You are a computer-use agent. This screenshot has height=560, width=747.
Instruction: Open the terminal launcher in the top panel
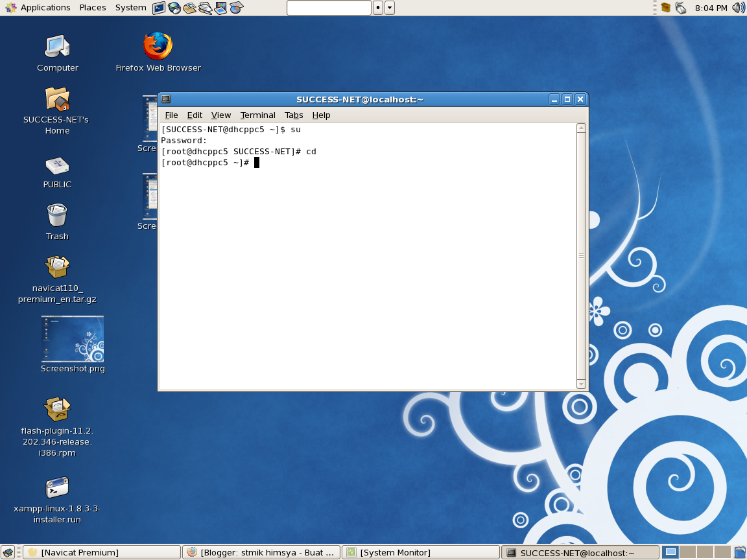pyautogui.click(x=158, y=7)
